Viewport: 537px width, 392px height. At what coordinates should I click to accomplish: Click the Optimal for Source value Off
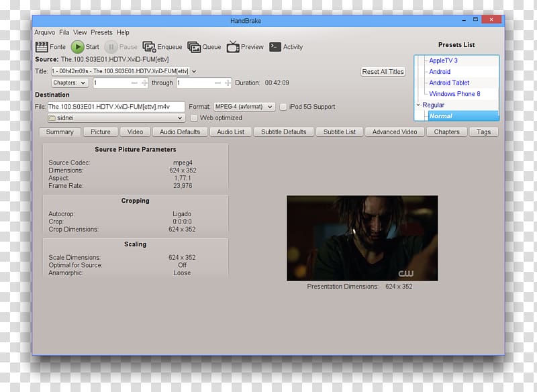182,265
